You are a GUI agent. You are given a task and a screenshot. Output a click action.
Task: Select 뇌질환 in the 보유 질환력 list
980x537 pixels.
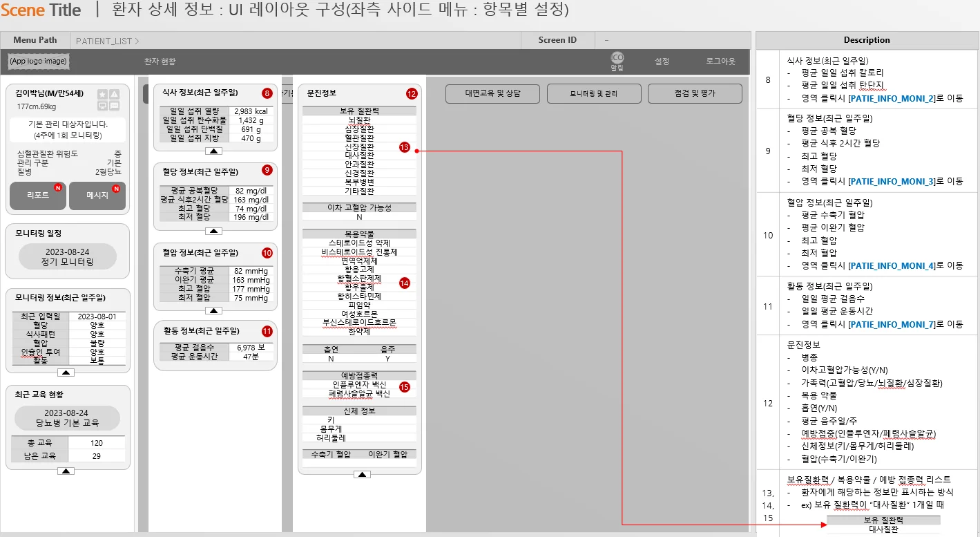(x=359, y=120)
